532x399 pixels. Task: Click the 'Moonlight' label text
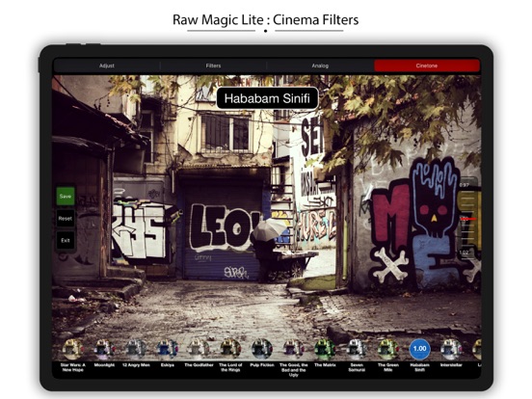coord(104,365)
